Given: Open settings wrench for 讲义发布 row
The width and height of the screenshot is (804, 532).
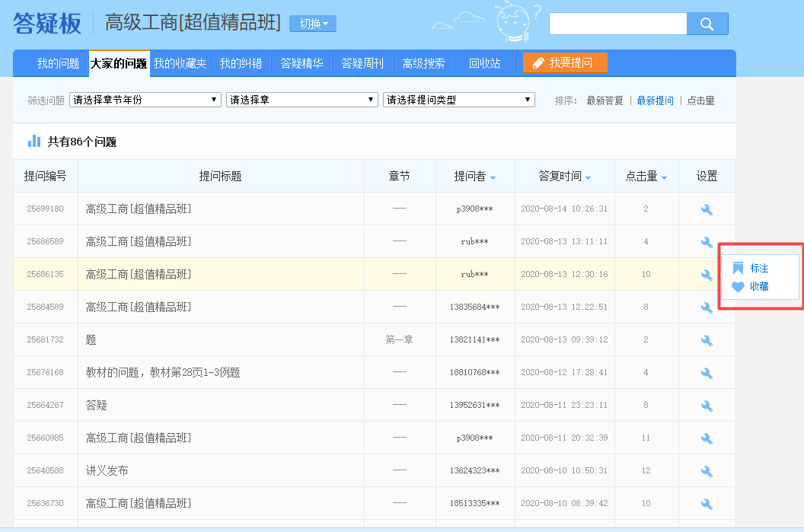Looking at the screenshot, I should pos(706,470).
